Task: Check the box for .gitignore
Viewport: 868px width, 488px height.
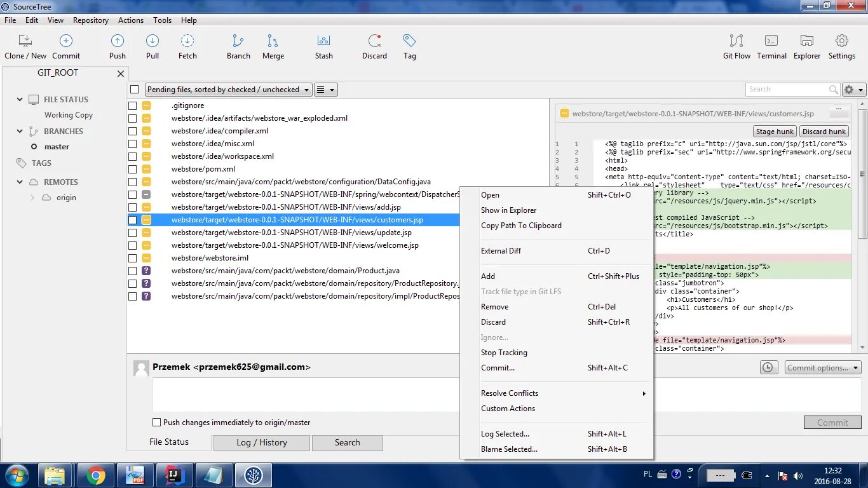Action: click(x=133, y=105)
